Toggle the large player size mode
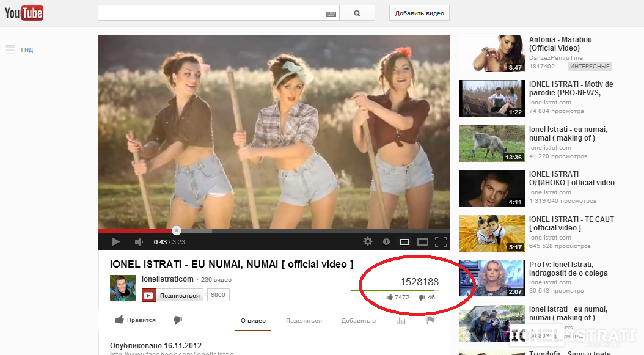This screenshot has width=644, height=355. point(422,242)
